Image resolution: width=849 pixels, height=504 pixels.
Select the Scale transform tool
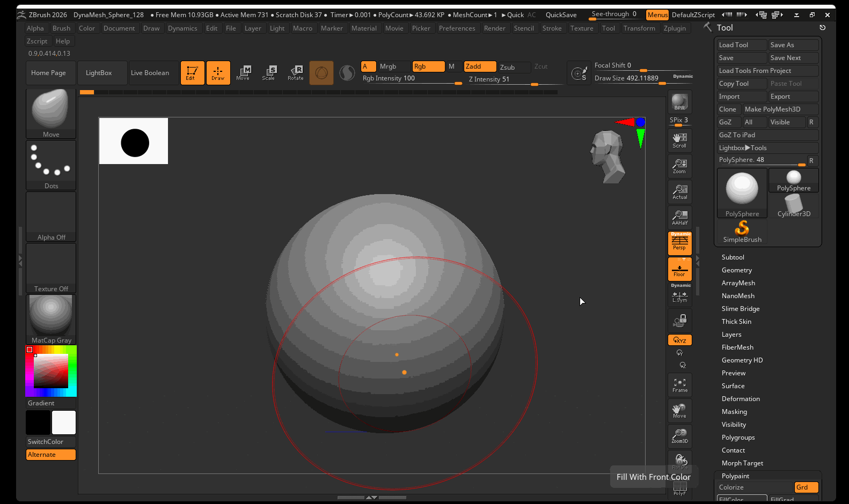pos(268,73)
